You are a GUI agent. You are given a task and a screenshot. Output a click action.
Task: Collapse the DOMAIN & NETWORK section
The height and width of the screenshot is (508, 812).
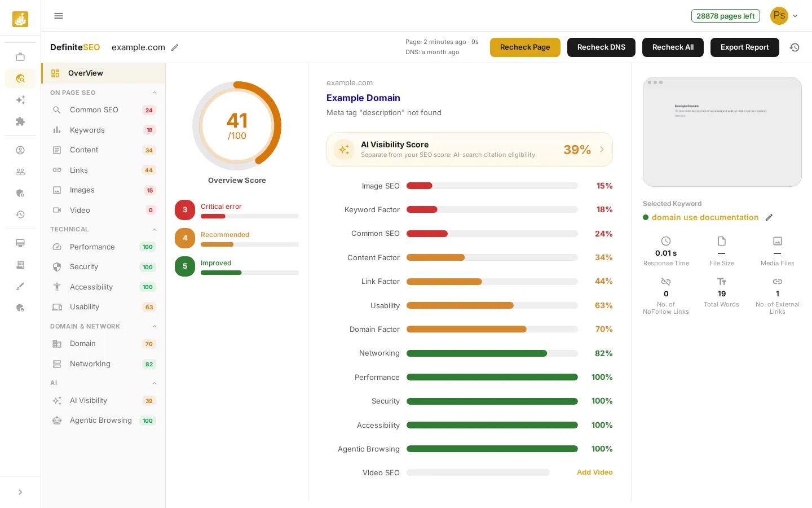point(155,326)
